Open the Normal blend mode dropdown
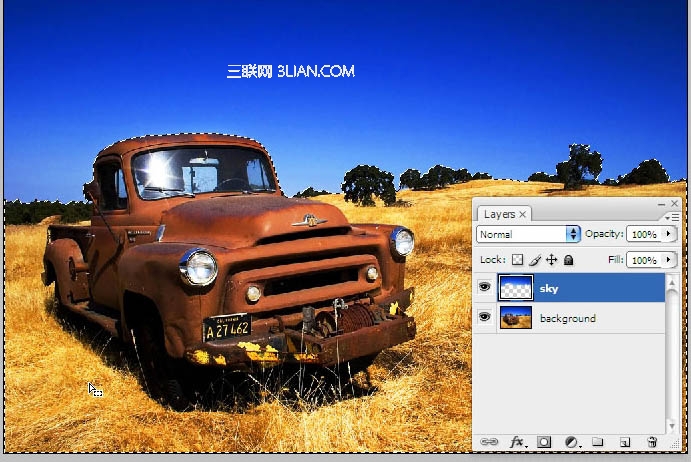The width and height of the screenshot is (691, 462). coord(528,234)
